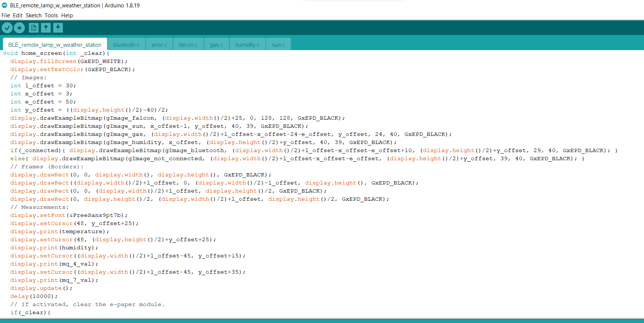This screenshot has width=644, height=323.
Task: Click the 'void home_screen(int _clear){' line
Action: point(56,53)
